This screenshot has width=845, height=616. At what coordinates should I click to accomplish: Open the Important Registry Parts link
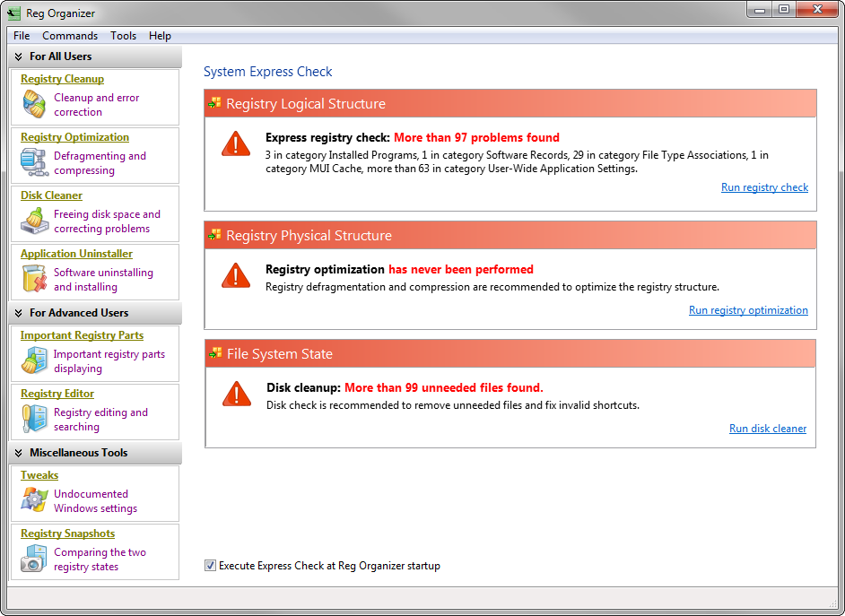coord(82,335)
